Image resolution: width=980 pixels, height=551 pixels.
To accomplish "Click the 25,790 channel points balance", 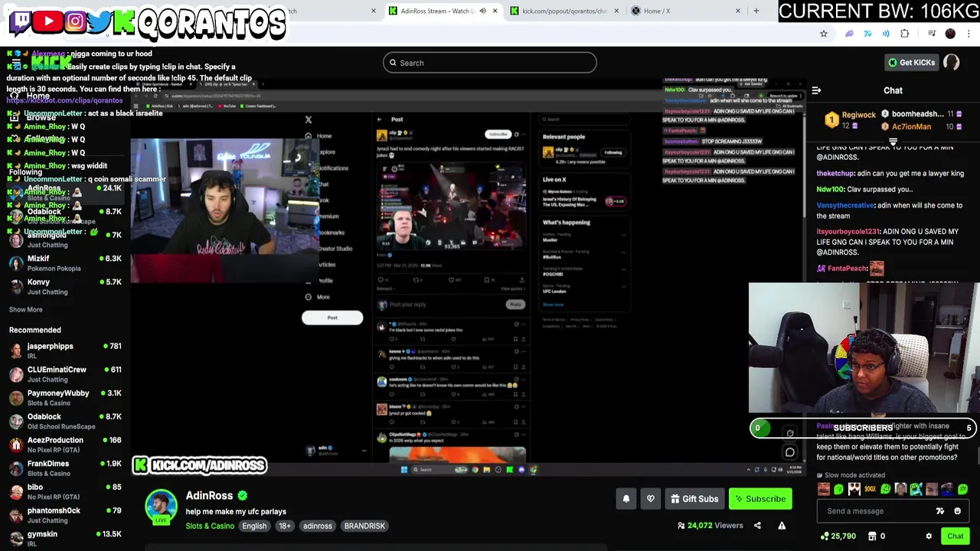I will pos(837,536).
